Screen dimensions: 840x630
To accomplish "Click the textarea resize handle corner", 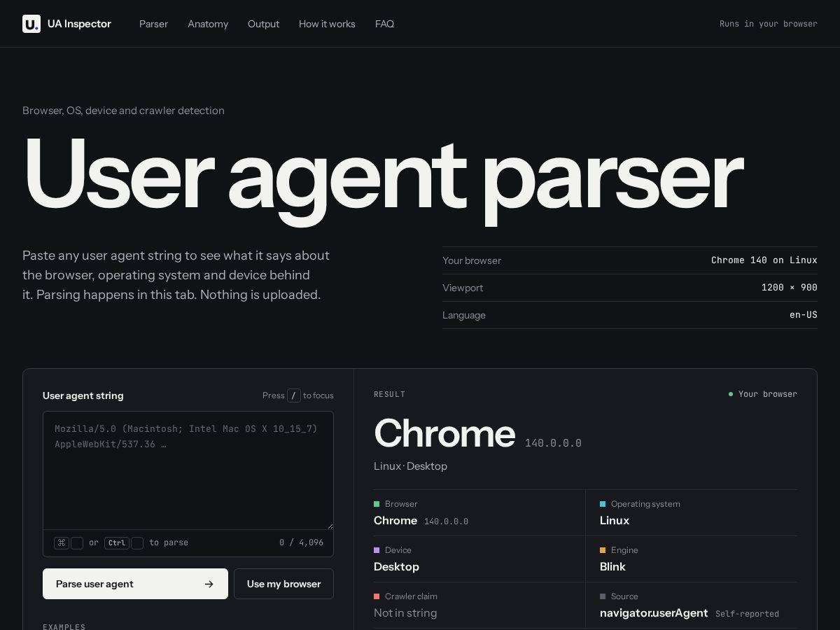I will pos(329,525).
